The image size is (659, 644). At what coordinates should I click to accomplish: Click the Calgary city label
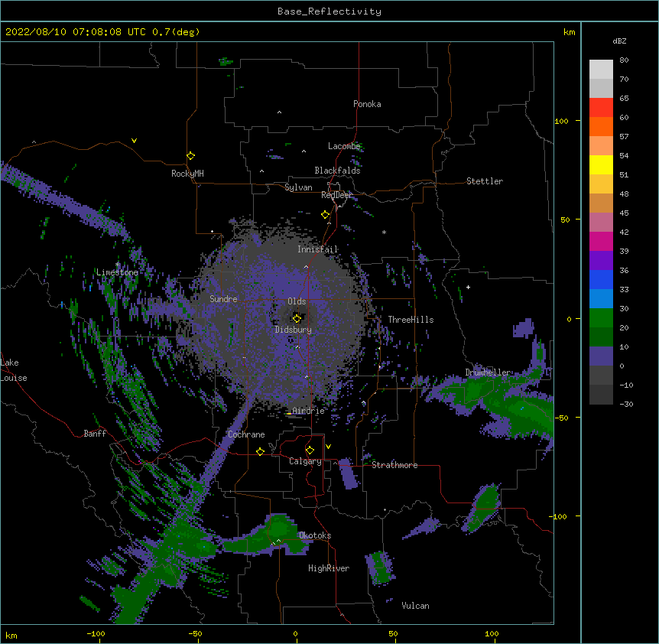coord(305,461)
